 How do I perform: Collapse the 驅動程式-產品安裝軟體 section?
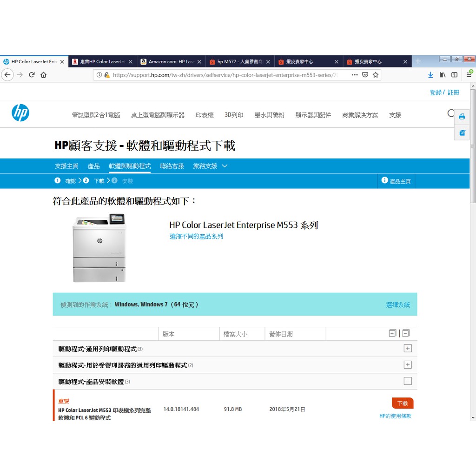coord(407,381)
